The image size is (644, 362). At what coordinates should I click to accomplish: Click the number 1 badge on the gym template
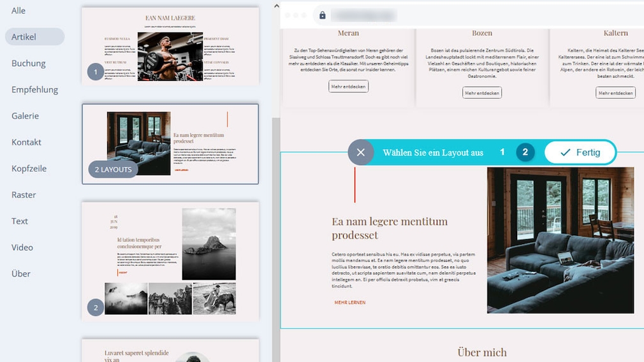pos(96,72)
